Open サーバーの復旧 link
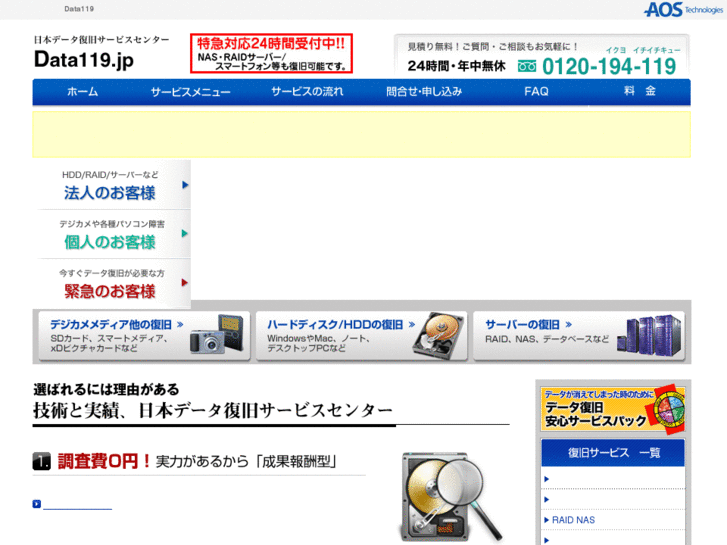This screenshot has width=727, height=545. tap(529, 324)
